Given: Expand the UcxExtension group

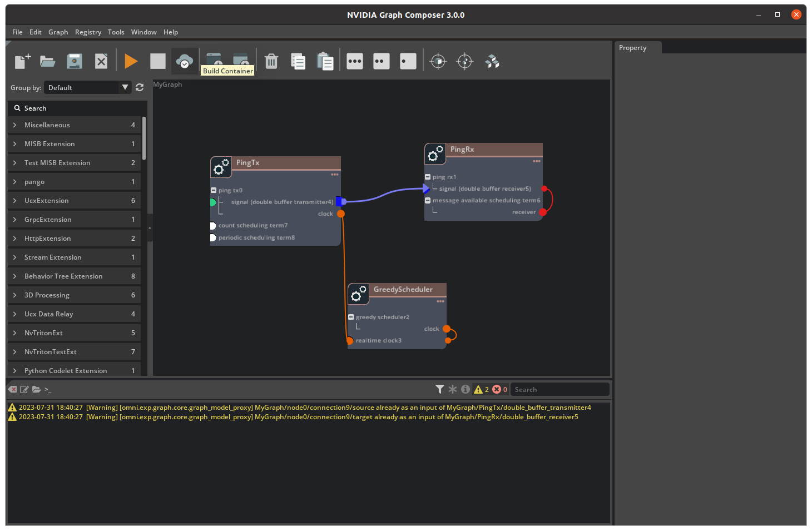Looking at the screenshot, I should 15,201.
